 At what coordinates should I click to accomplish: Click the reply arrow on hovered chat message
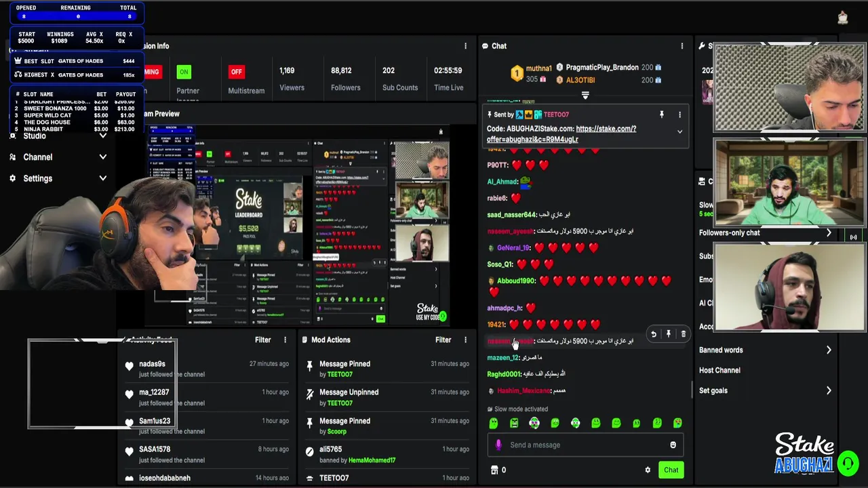[x=653, y=334]
